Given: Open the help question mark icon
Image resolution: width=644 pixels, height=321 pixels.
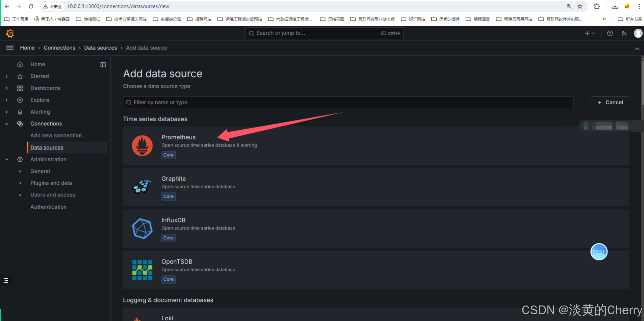Looking at the screenshot, I should pyautogui.click(x=610, y=33).
